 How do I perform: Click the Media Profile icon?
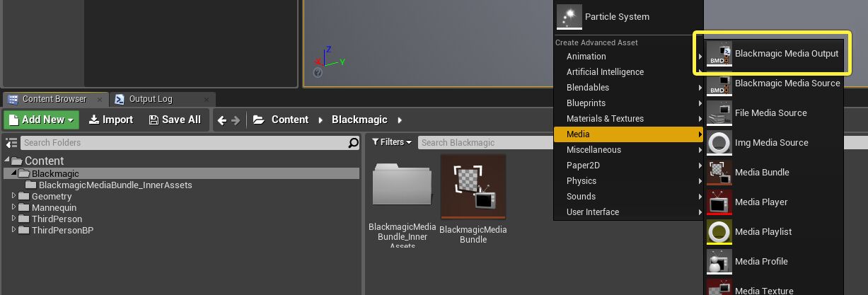pyautogui.click(x=719, y=262)
